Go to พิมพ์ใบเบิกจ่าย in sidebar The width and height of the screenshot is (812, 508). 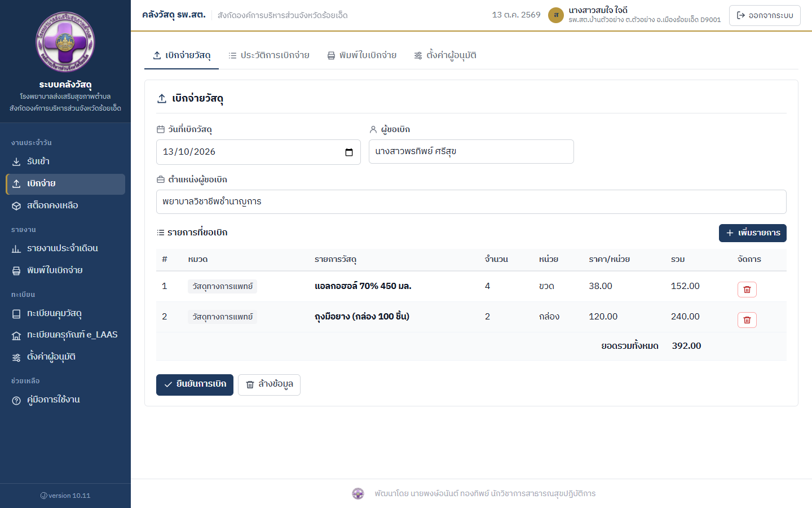65,270
